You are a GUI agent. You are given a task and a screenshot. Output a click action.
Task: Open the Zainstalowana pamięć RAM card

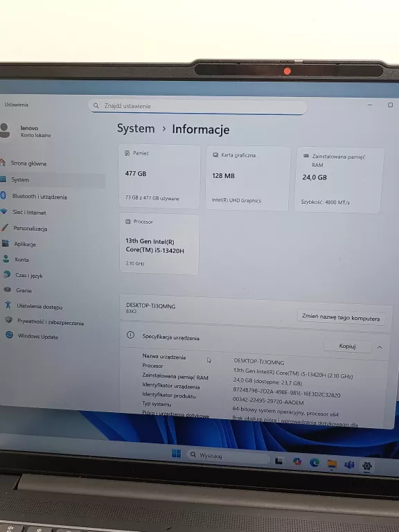(x=339, y=180)
